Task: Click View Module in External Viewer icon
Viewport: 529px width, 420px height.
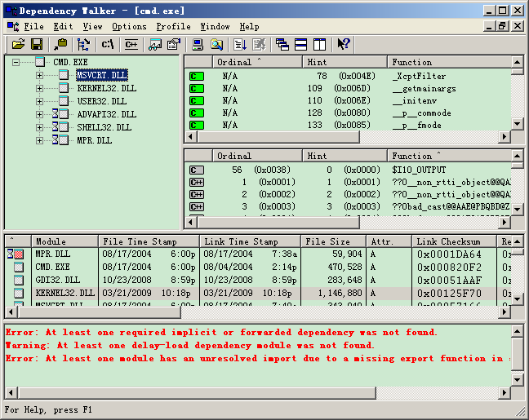Action: tap(155, 44)
